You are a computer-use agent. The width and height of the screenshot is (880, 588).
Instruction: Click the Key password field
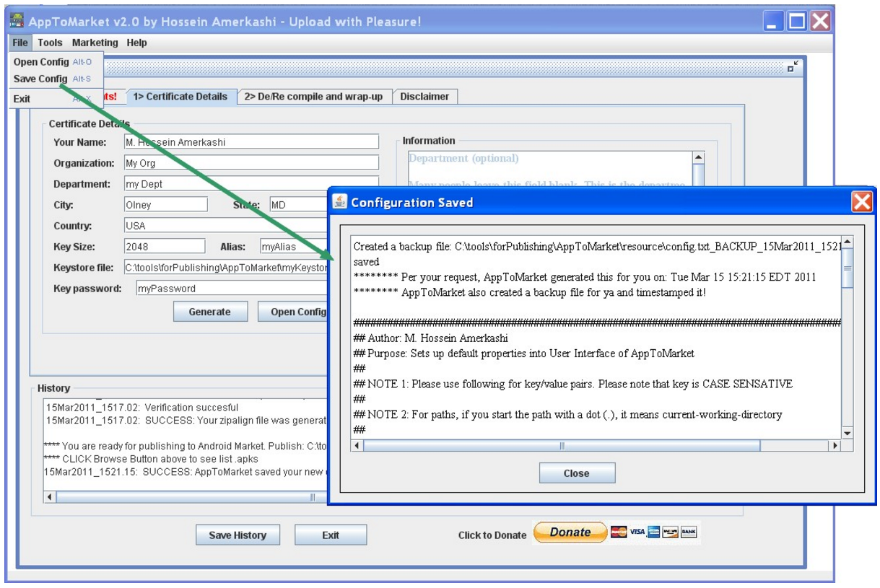pyautogui.click(x=232, y=289)
